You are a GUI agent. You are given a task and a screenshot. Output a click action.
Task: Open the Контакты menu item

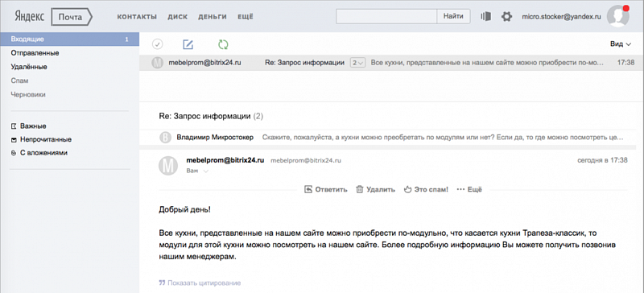[x=137, y=17]
